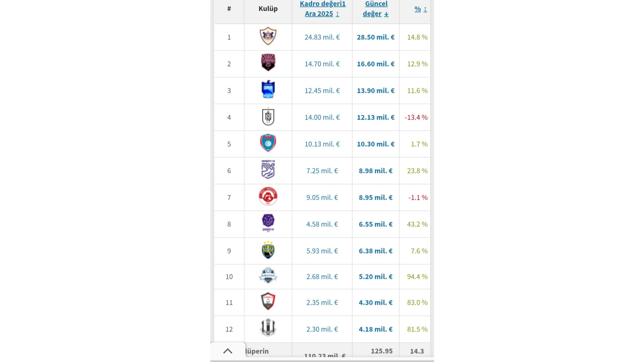Click the scroll-to-top chevron button
This screenshot has width=644, height=362.
(228, 351)
